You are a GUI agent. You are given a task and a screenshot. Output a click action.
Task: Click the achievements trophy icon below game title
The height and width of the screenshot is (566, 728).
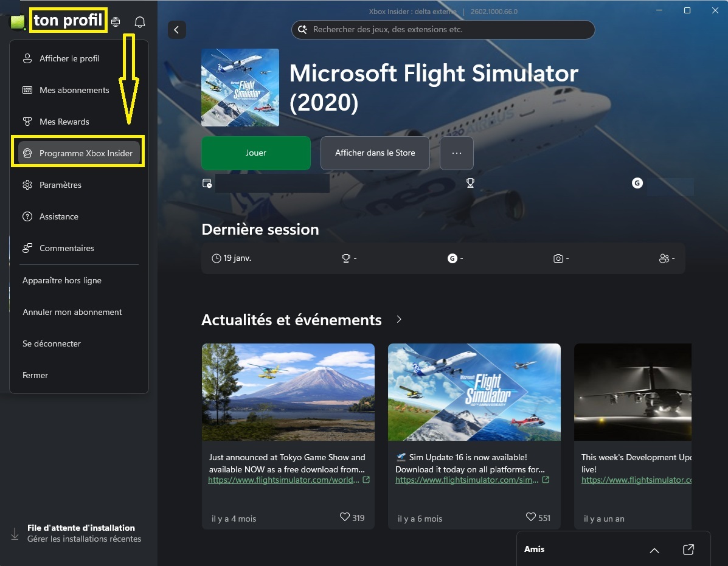click(x=470, y=183)
